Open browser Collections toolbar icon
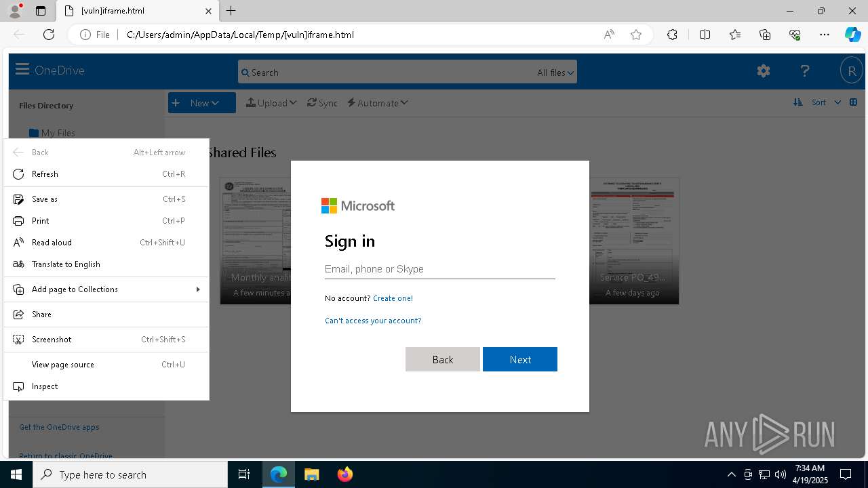Viewport: 868px width, 488px height. [x=765, y=35]
